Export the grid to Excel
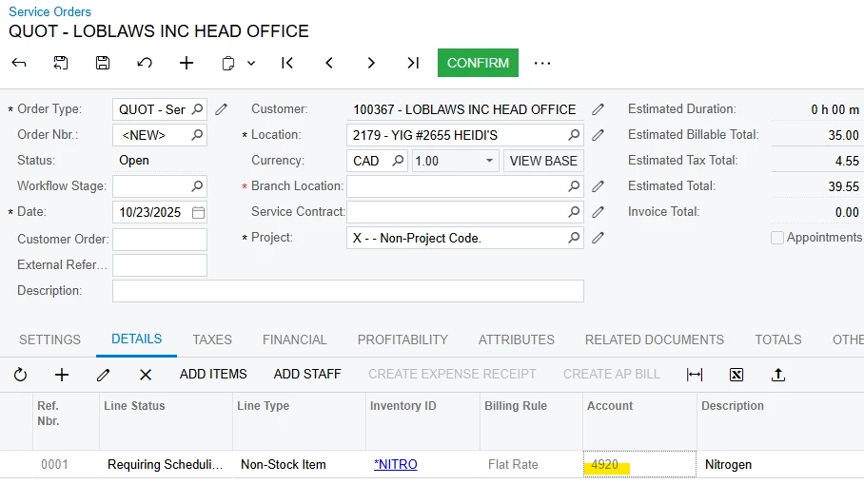This screenshot has height=504, width=864. 736,375
